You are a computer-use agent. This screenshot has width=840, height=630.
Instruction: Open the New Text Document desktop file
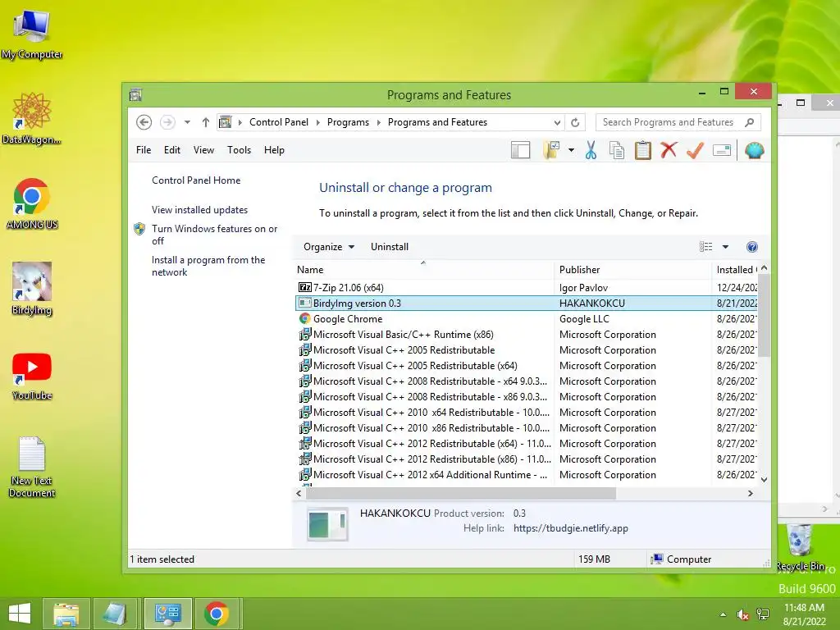click(32, 467)
